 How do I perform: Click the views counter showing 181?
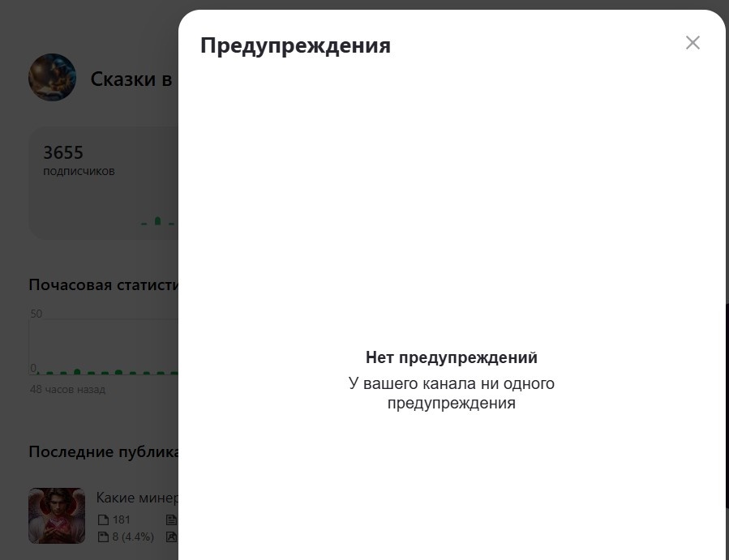pyautogui.click(x=120, y=519)
